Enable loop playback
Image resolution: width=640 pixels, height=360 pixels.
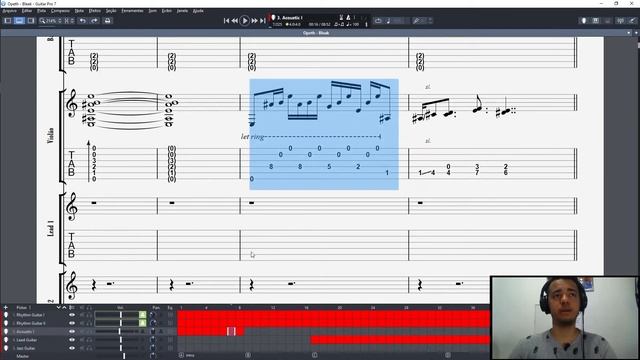tap(378, 20)
